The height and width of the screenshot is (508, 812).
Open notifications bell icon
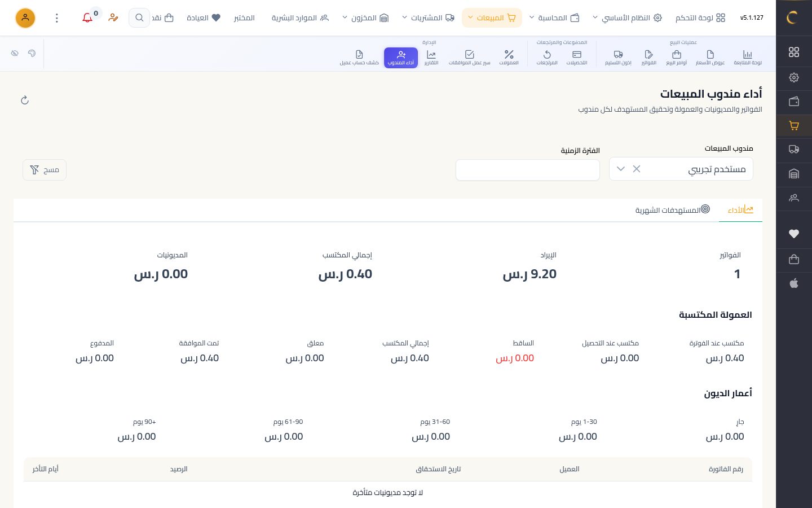point(87,18)
